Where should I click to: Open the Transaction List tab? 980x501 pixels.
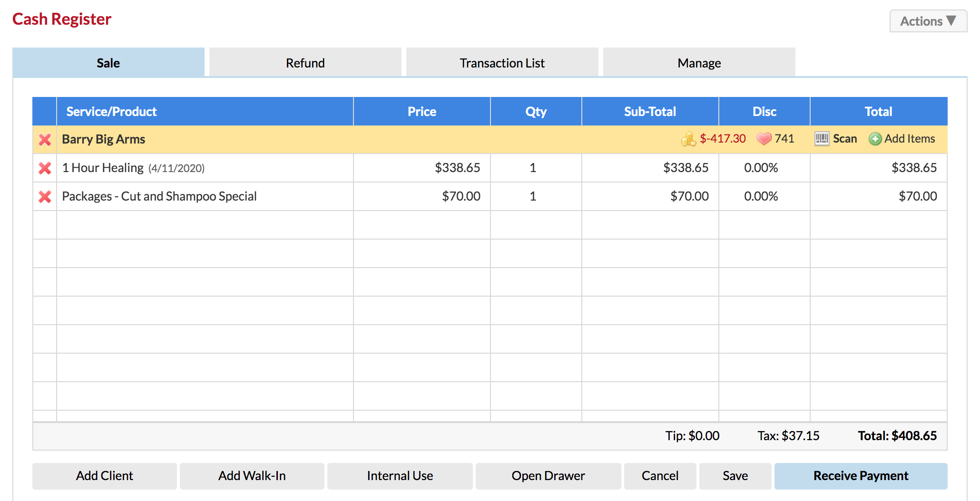[x=502, y=63]
